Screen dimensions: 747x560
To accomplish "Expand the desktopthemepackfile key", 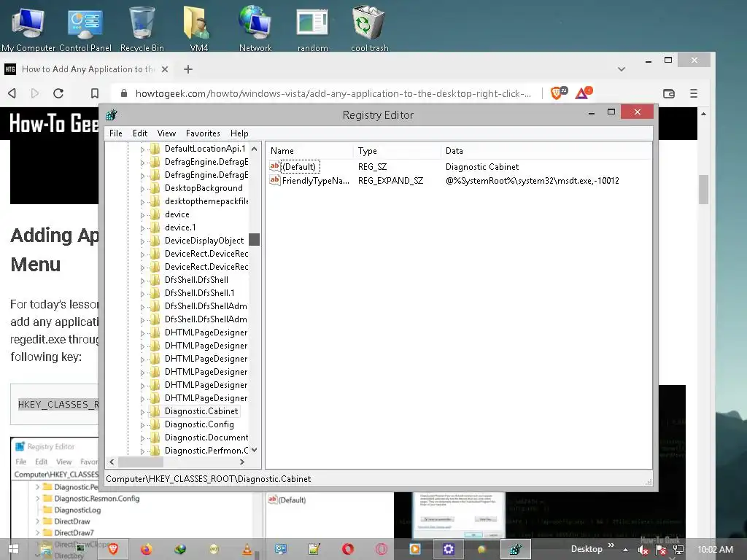I will point(142,202).
